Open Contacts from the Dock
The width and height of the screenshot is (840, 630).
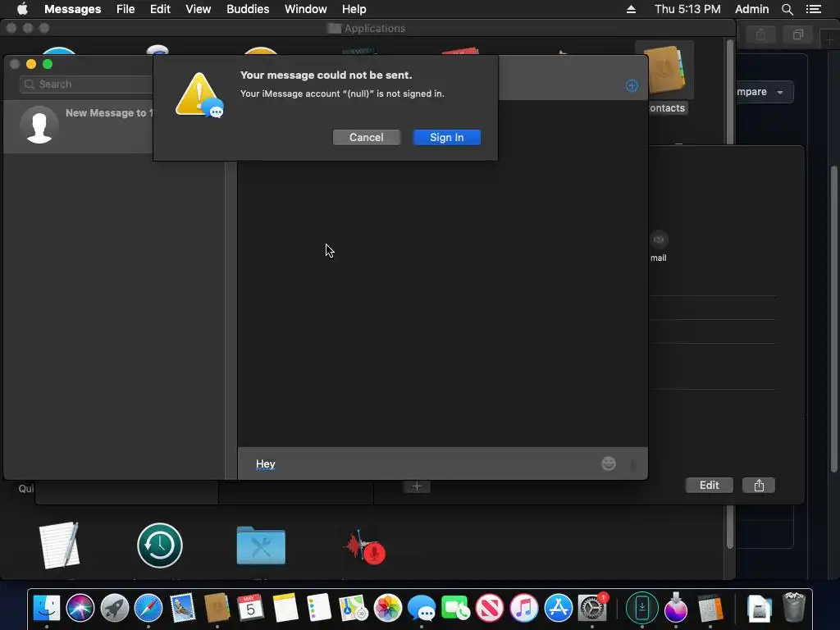tap(217, 608)
